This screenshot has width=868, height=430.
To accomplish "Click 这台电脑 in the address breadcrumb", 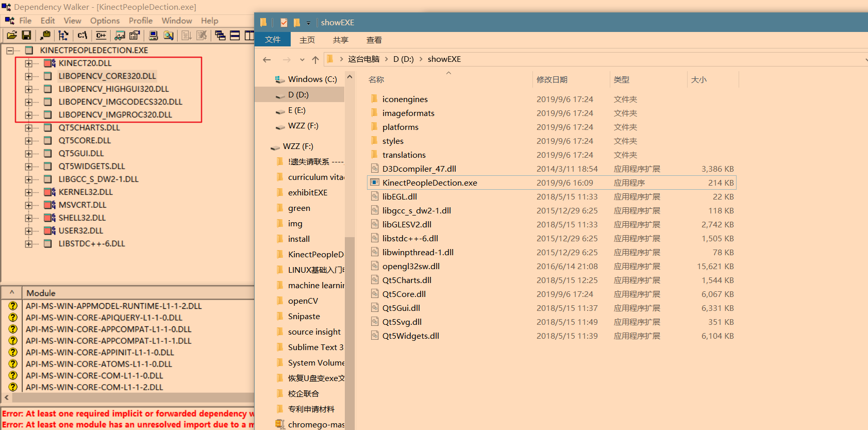I will (x=363, y=59).
